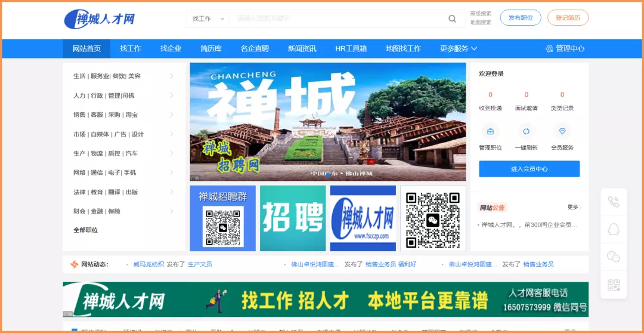Click the magnifier search icon
Image resolution: width=644 pixels, height=333 pixels.
452,18
